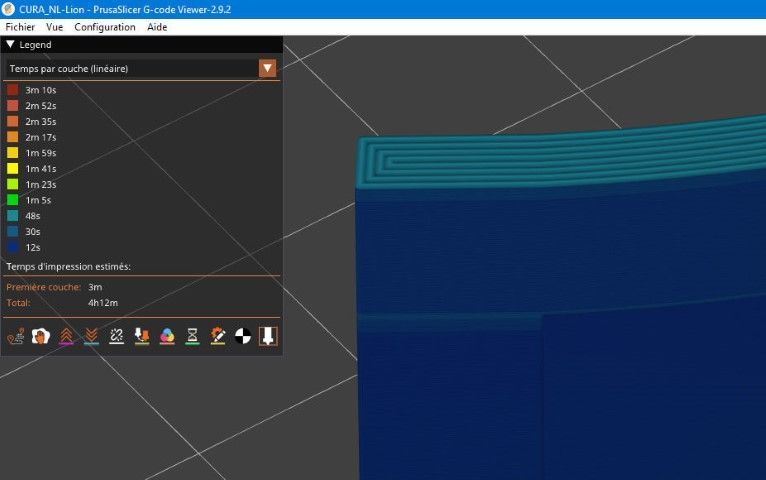Toggle wipe moves visibility icon
The image size is (766, 480).
tap(41, 336)
